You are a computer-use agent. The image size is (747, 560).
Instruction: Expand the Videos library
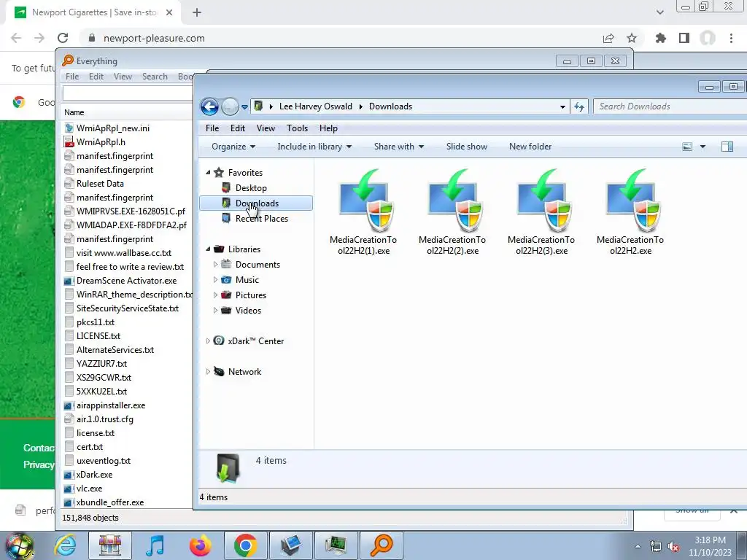(215, 311)
